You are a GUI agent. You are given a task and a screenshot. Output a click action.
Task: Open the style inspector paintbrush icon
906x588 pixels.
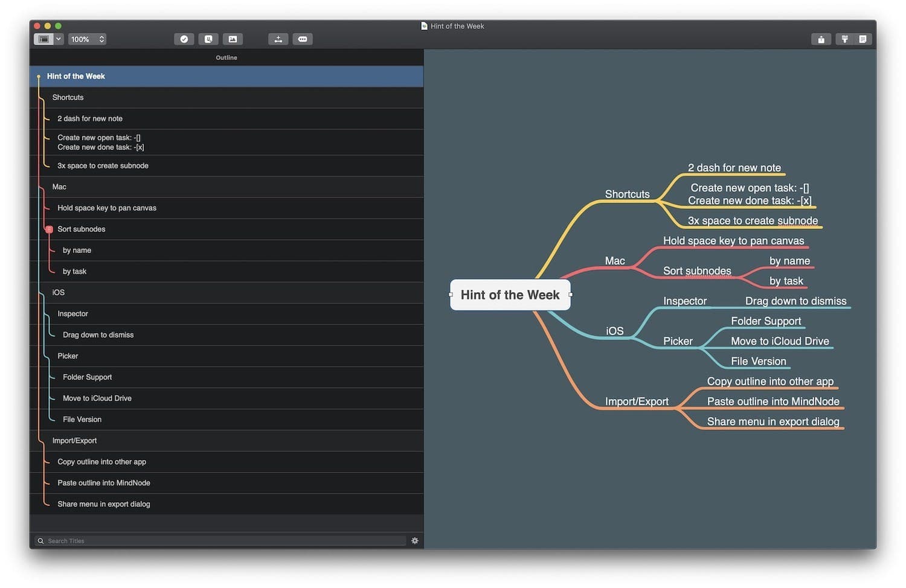845,39
